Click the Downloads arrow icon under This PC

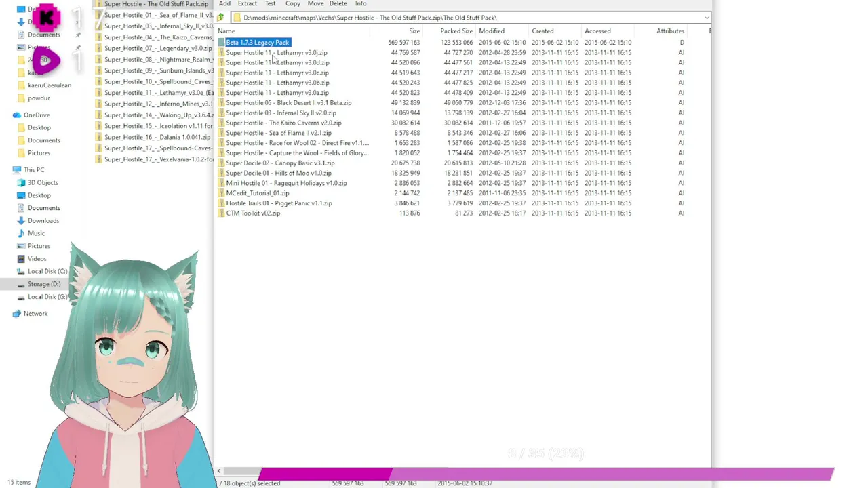(21, 221)
